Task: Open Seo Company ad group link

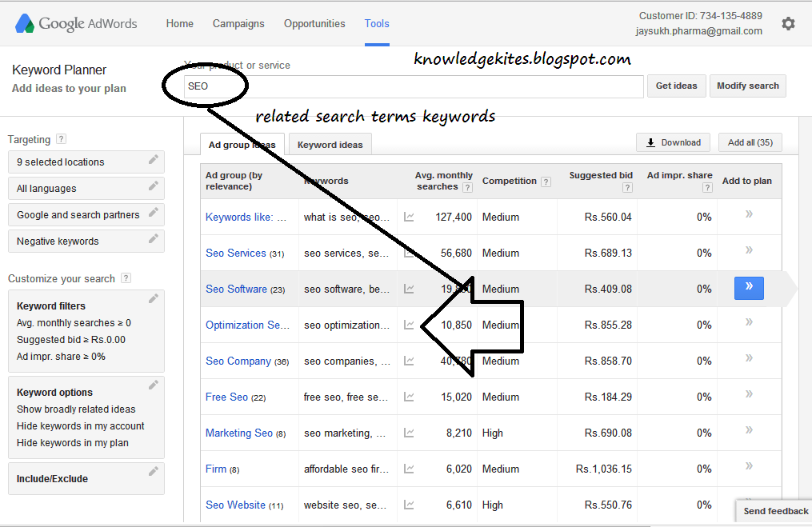Action: [x=238, y=361]
